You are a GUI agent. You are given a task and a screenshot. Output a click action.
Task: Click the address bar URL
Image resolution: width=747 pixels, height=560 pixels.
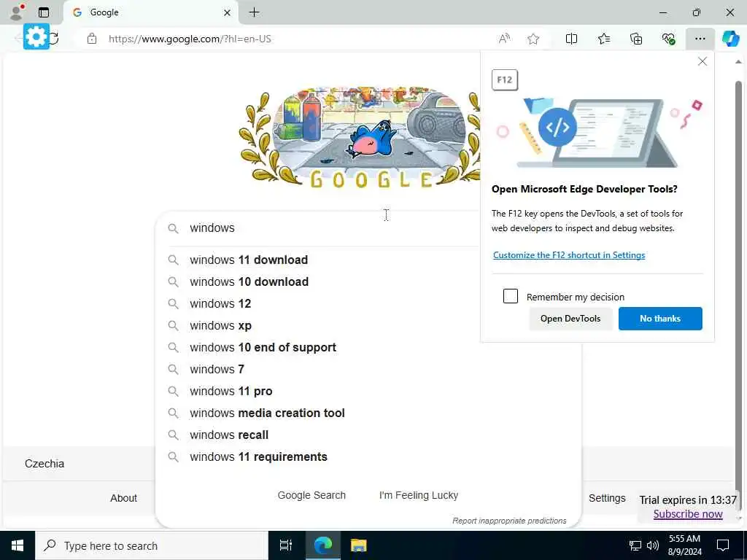[190, 39]
